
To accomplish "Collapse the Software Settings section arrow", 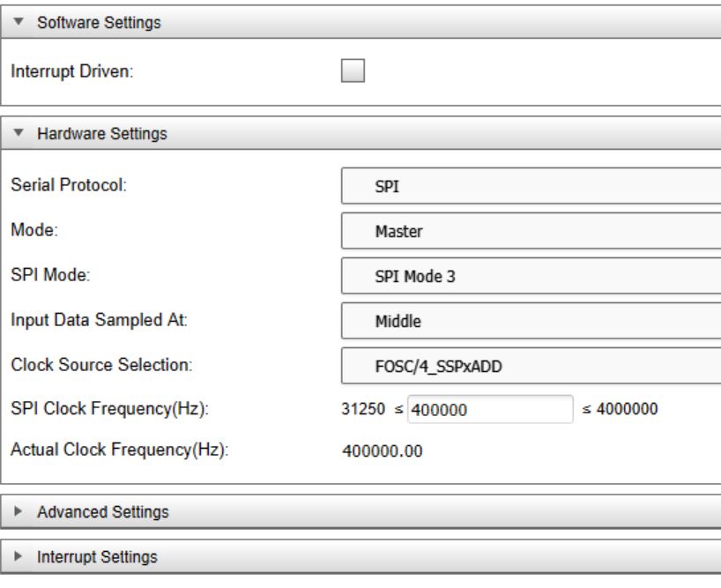I will 19,21.
